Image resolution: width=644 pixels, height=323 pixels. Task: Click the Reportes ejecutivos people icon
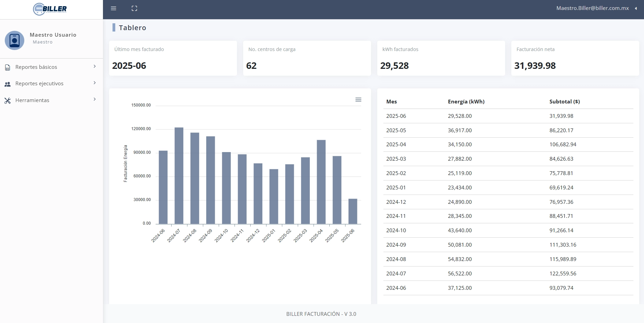point(8,84)
